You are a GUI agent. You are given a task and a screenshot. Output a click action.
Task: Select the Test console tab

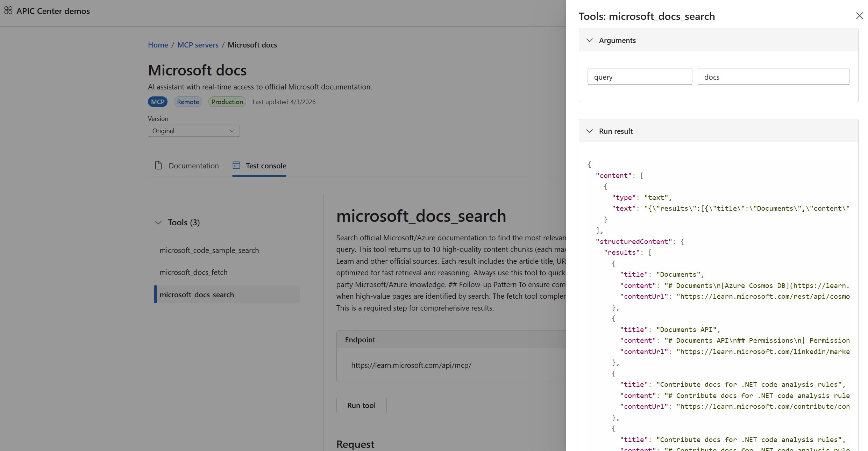[259, 166]
